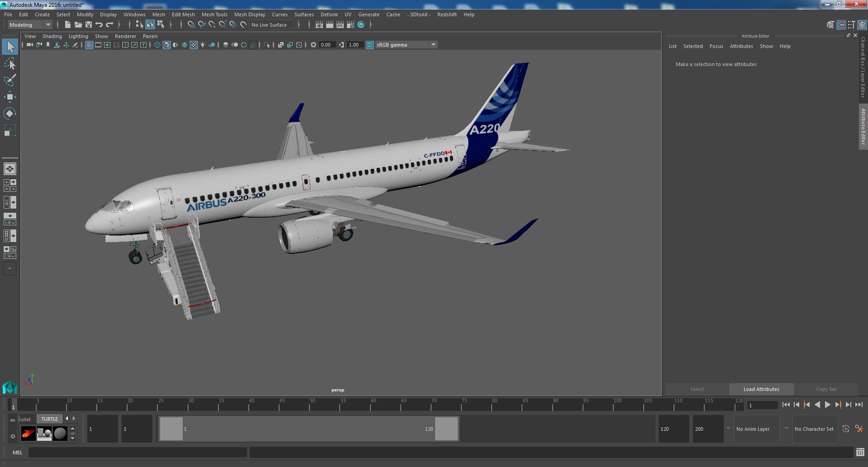Open the Mesh Tools menu
Screen dimensions: 868x467
[214, 14]
